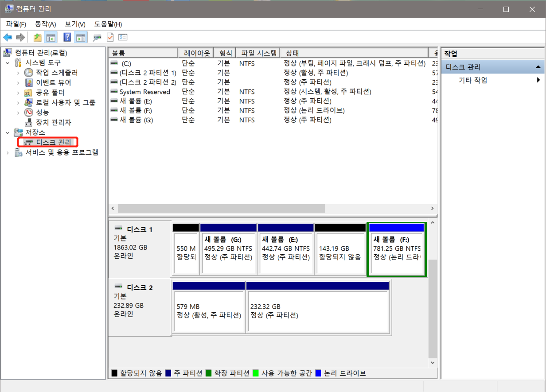Select the up one level folder icon
546x392 pixels.
pyautogui.click(x=38, y=37)
